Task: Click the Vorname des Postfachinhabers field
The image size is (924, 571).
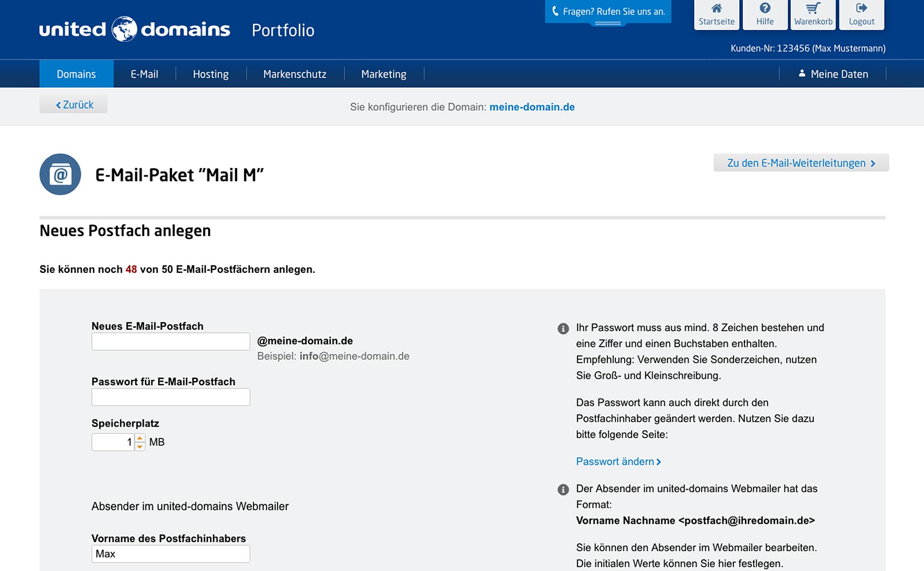Action: coord(171,554)
